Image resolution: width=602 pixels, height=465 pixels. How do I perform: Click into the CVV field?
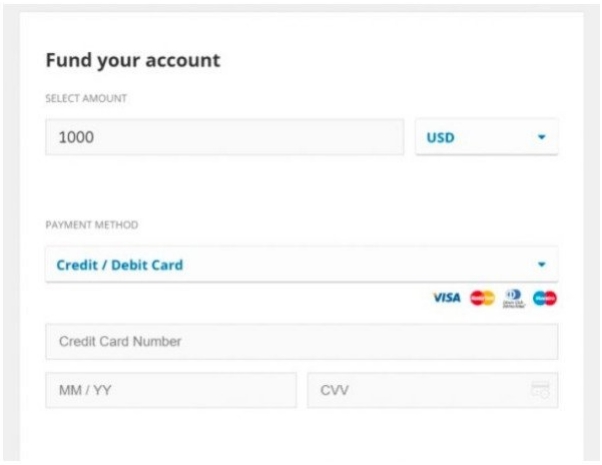[432, 390]
